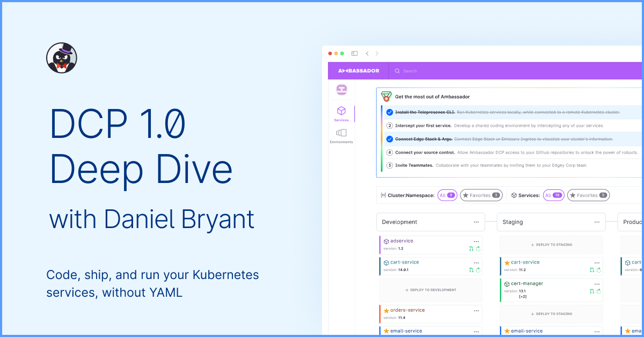The image size is (644, 337).
Task: Open the Staging column three-dot menu
Action: pyautogui.click(x=597, y=222)
